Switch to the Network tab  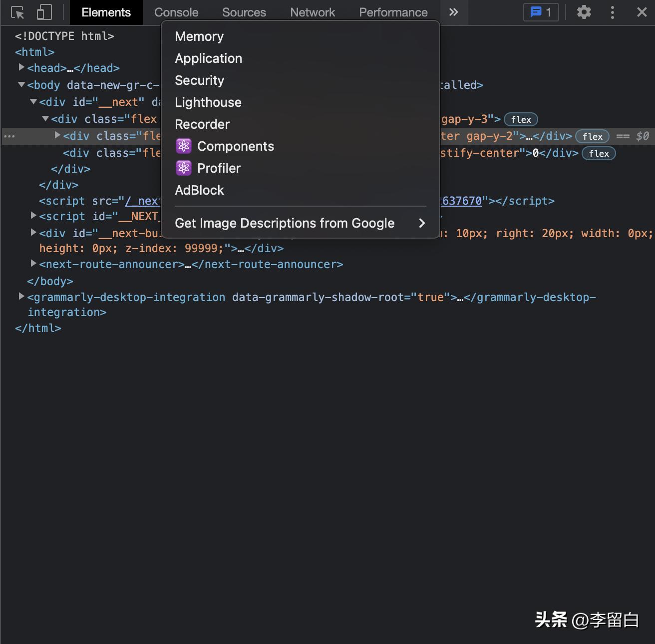coord(313,12)
